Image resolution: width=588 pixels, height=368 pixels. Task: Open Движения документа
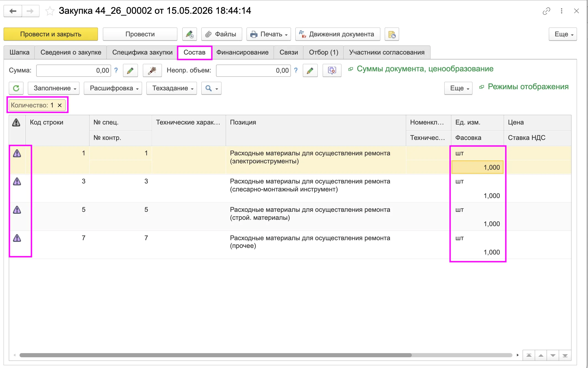click(338, 34)
